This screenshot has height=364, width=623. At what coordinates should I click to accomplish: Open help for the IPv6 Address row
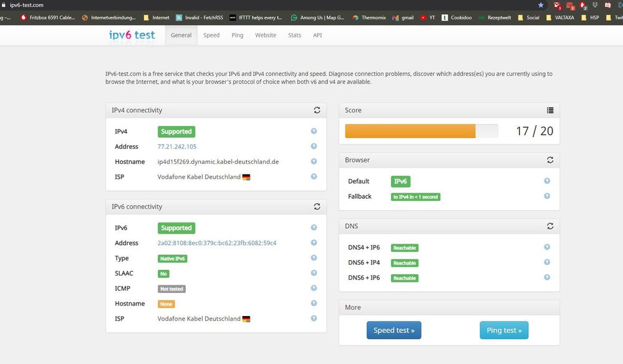pos(314,242)
